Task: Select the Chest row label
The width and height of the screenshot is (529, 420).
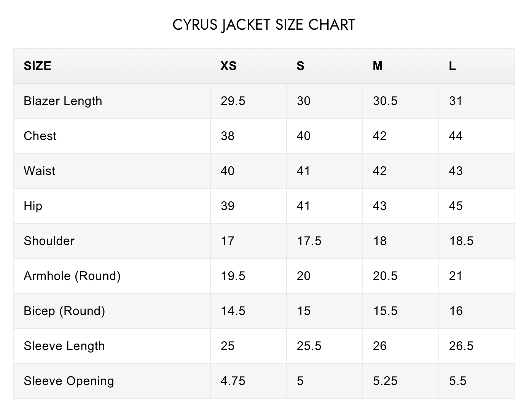Action: coord(40,136)
